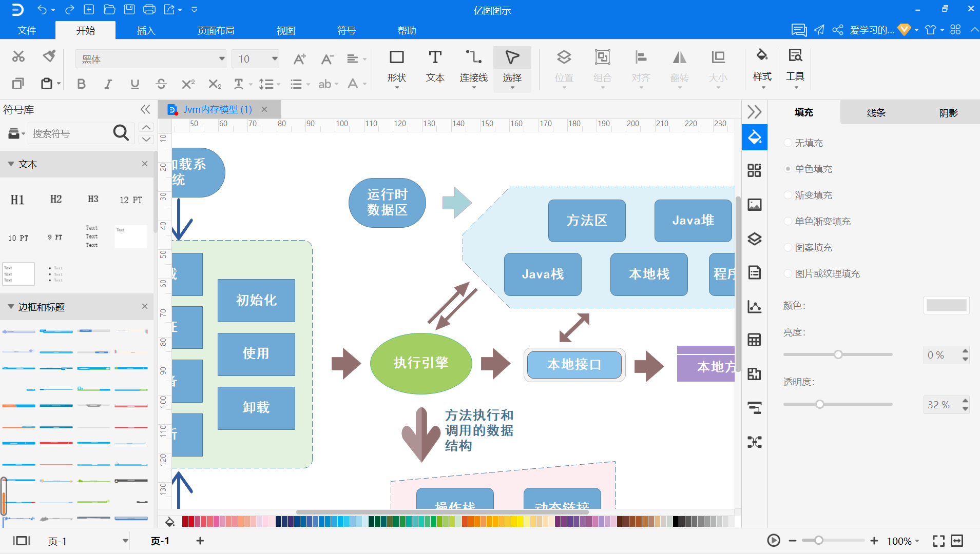Close the Jvm内存模型 (1) document tab

pos(264,109)
